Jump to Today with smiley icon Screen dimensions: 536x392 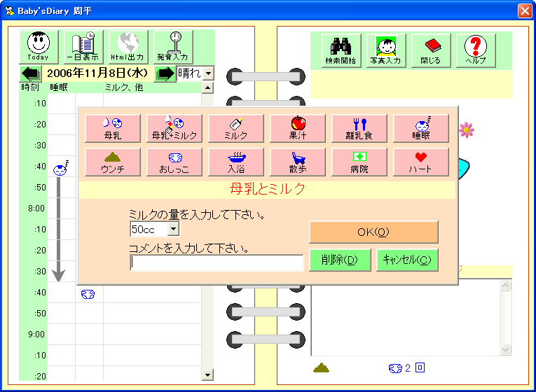[x=39, y=47]
